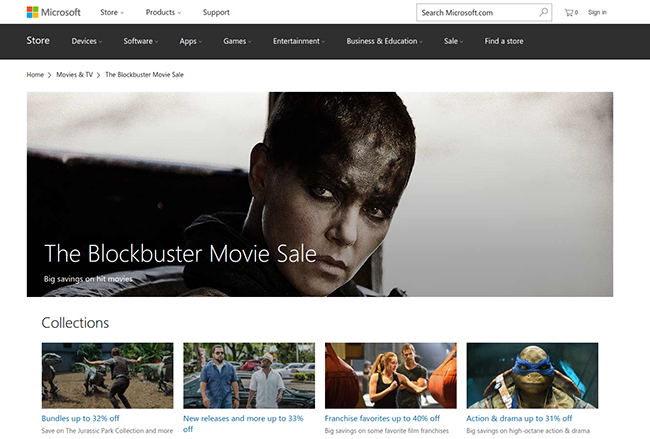Screen dimensions: 650x439
Task: Expand the Devices menu
Action: [87, 41]
